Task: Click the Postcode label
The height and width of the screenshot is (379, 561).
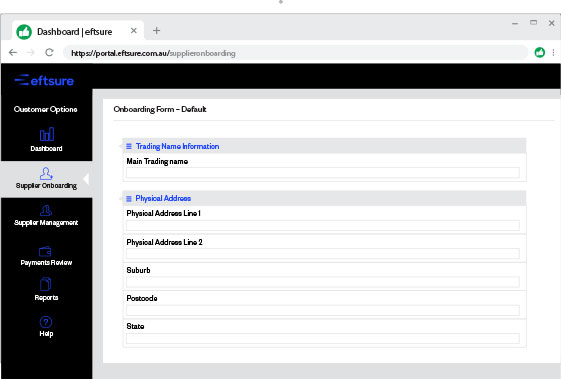Action: tap(142, 298)
